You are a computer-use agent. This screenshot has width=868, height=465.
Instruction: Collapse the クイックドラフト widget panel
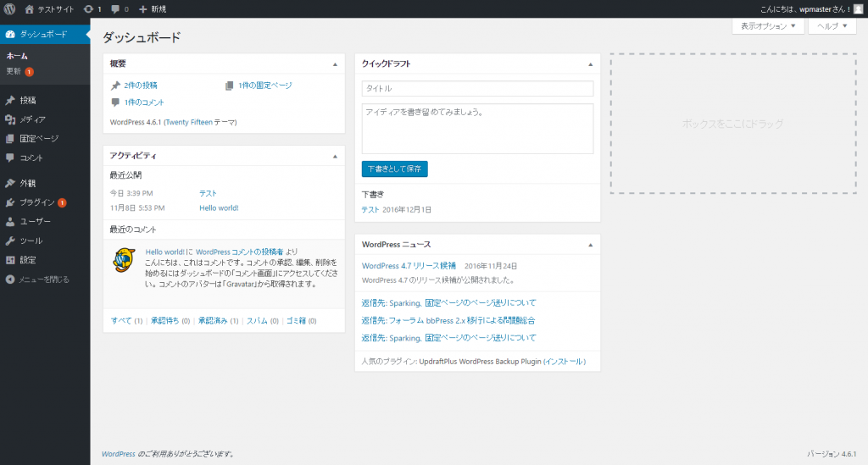click(x=590, y=64)
